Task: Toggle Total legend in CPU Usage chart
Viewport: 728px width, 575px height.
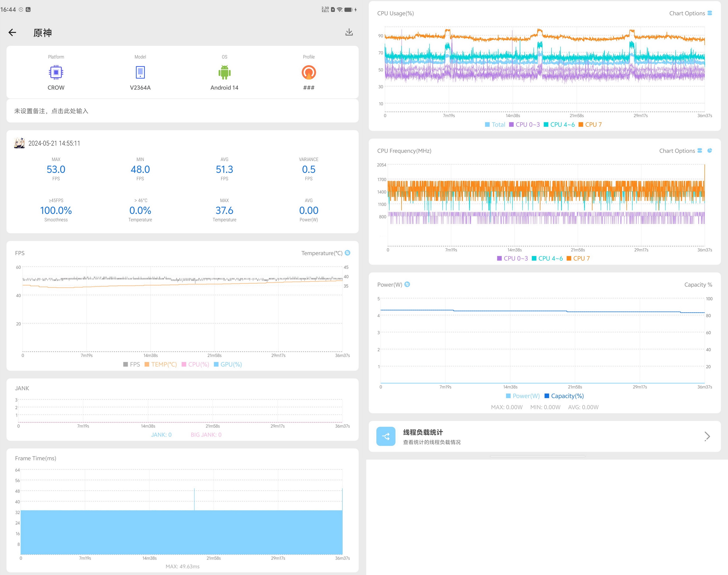Action: (x=495, y=125)
